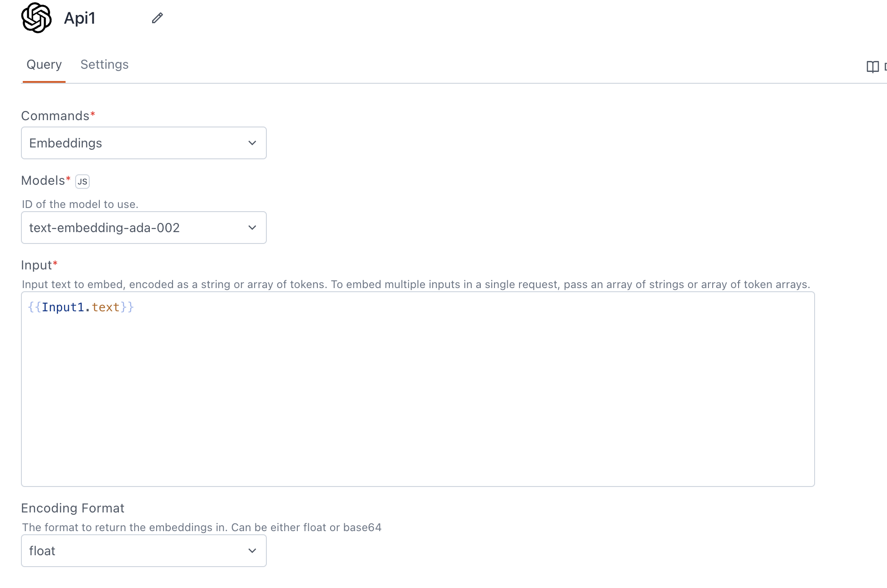Click the Encoding Format label
This screenshot has width=887, height=588.
(72, 508)
